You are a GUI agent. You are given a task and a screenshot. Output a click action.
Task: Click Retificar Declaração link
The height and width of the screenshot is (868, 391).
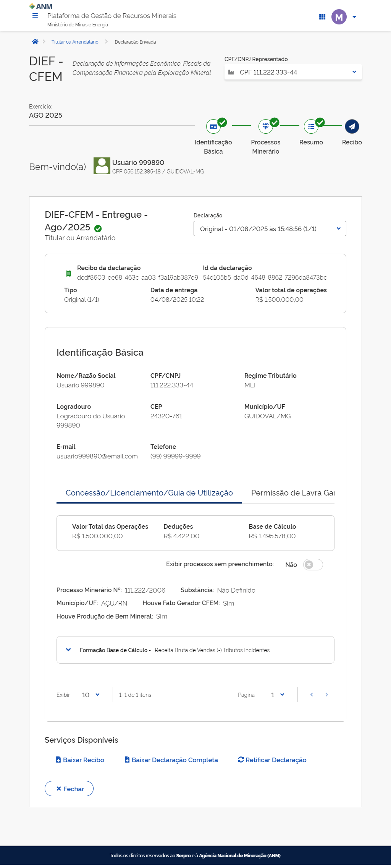(272, 760)
